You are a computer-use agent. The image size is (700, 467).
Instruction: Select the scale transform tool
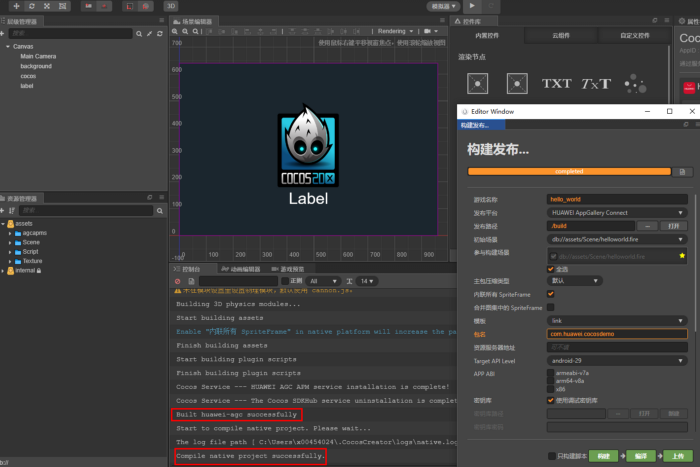(x=47, y=6)
